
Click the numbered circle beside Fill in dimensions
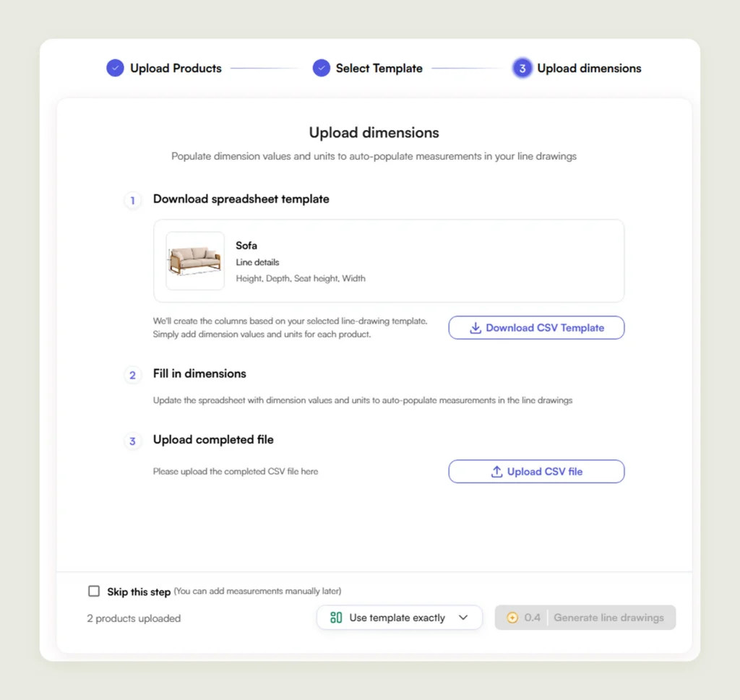(132, 375)
